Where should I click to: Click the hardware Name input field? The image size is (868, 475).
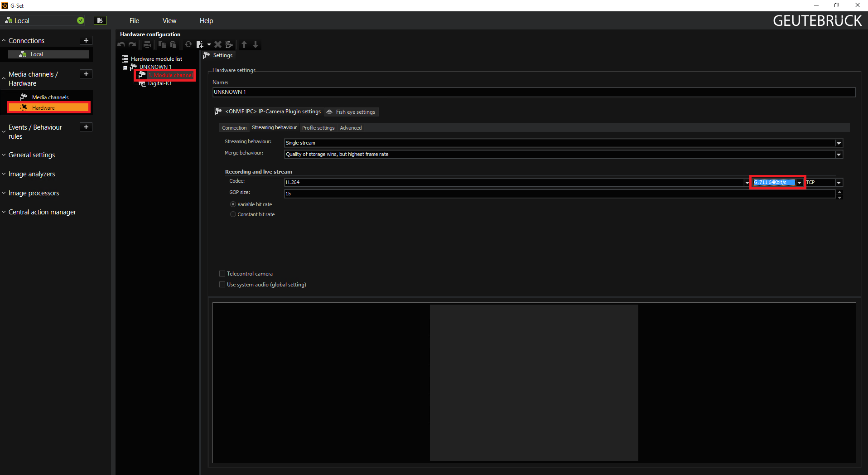click(x=534, y=92)
